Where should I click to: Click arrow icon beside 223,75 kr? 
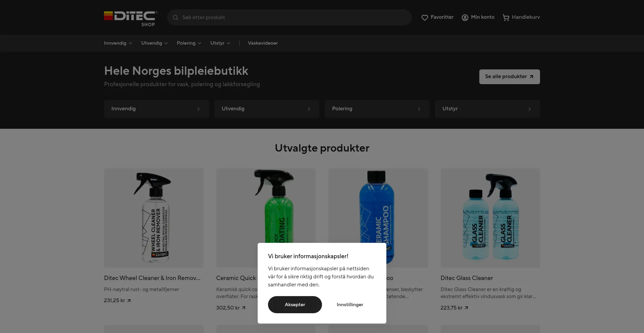click(x=466, y=308)
